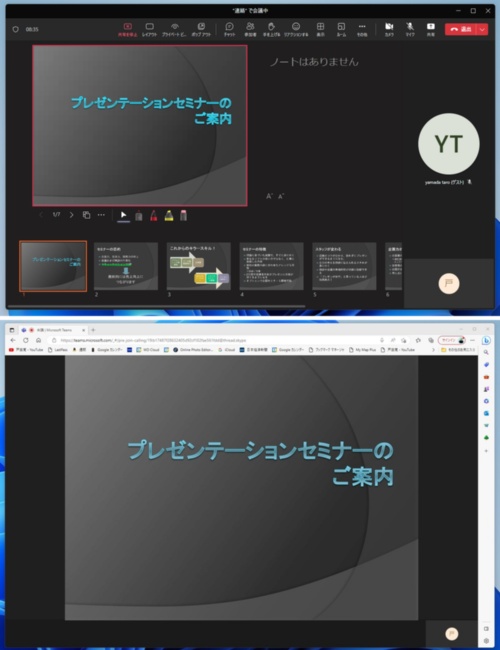500x650 pixels.
Task: Open the Online Photo Editor bookmark
Action: (x=193, y=350)
